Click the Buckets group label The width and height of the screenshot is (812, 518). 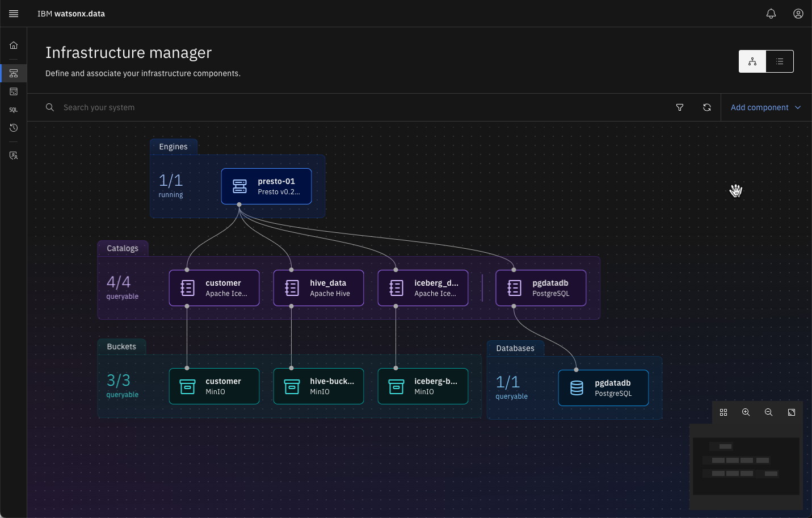pos(121,346)
